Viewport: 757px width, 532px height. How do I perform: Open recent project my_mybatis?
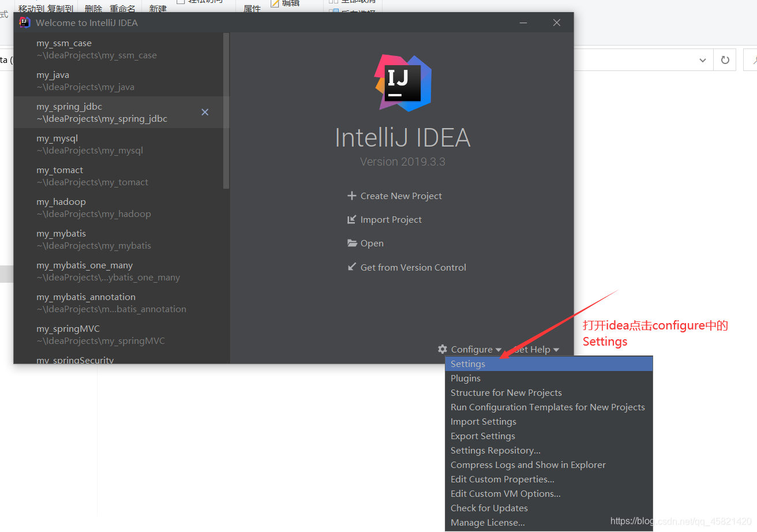(x=118, y=239)
